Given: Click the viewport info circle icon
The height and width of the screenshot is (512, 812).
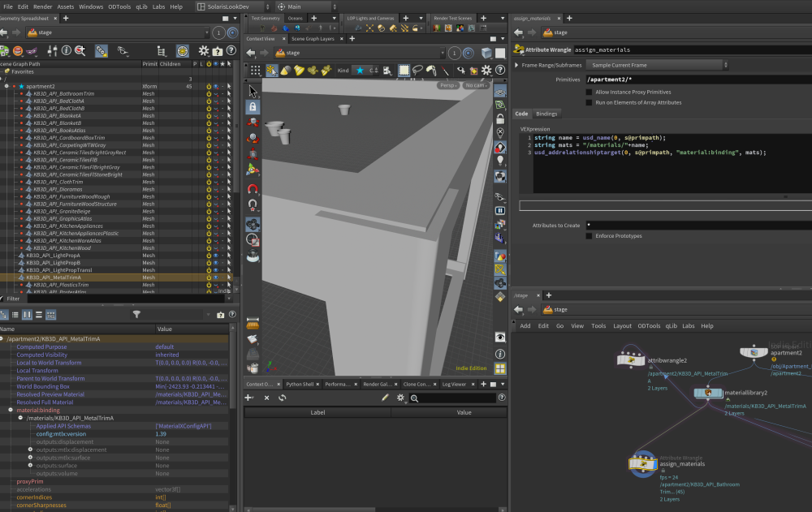Looking at the screenshot, I should pos(499,354).
